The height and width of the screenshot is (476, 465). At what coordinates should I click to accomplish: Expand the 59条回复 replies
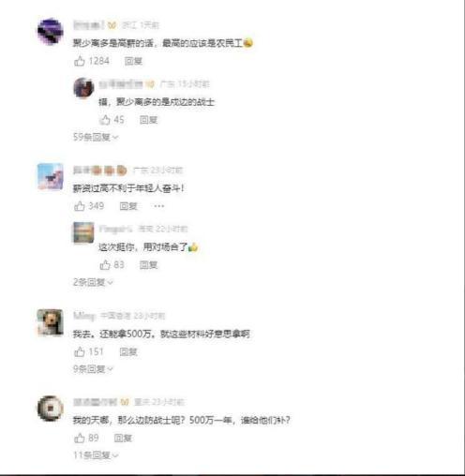pyautogui.click(x=96, y=137)
